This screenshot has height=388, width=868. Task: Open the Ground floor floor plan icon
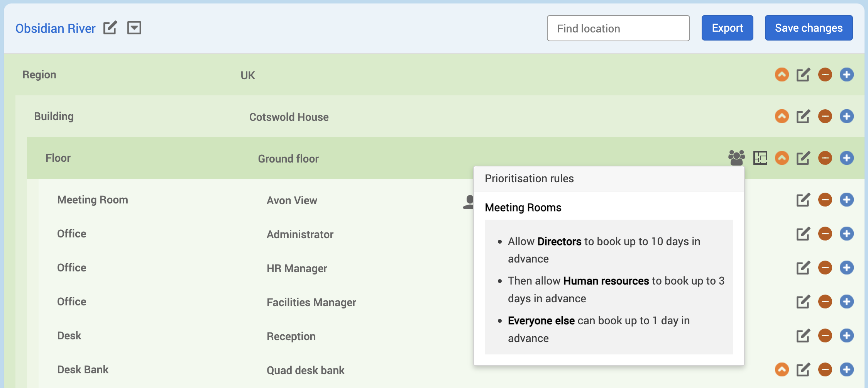coord(760,158)
